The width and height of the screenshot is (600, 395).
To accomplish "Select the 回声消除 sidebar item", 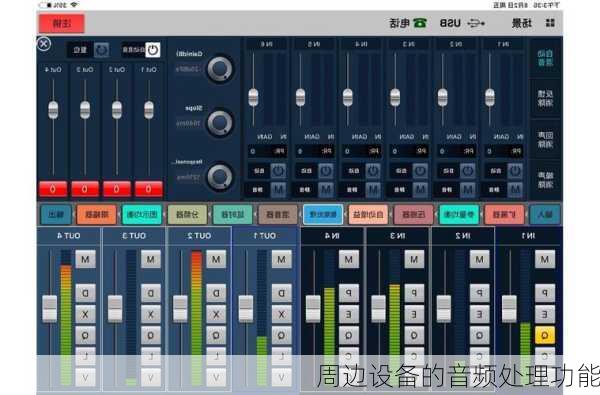I will coord(545,139).
